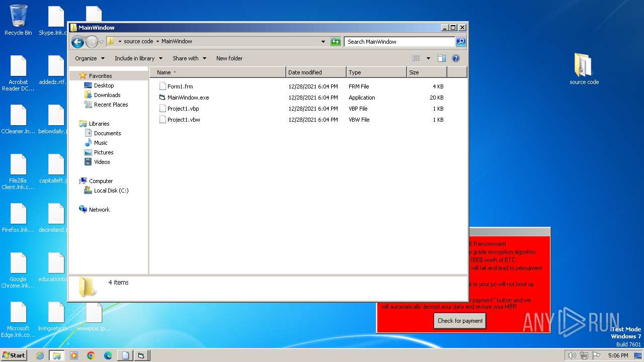Open the Share with menu
This screenshot has width=644, height=362.
click(x=189, y=58)
